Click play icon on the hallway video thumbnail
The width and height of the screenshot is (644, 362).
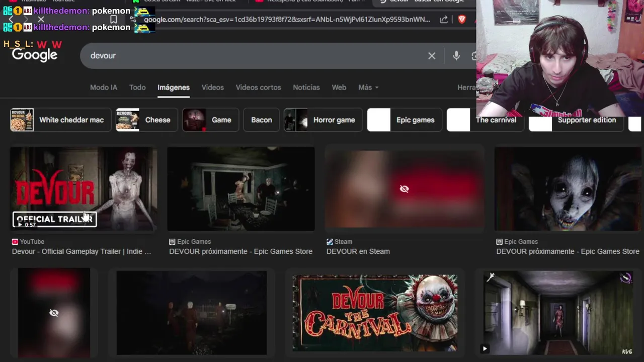485,348
